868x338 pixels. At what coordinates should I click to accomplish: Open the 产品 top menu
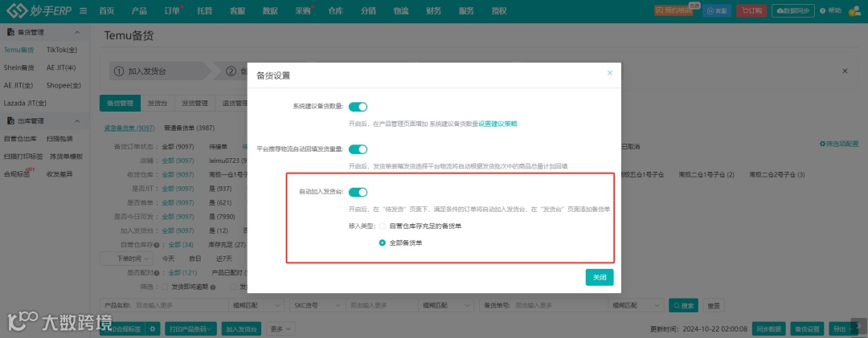(x=140, y=10)
